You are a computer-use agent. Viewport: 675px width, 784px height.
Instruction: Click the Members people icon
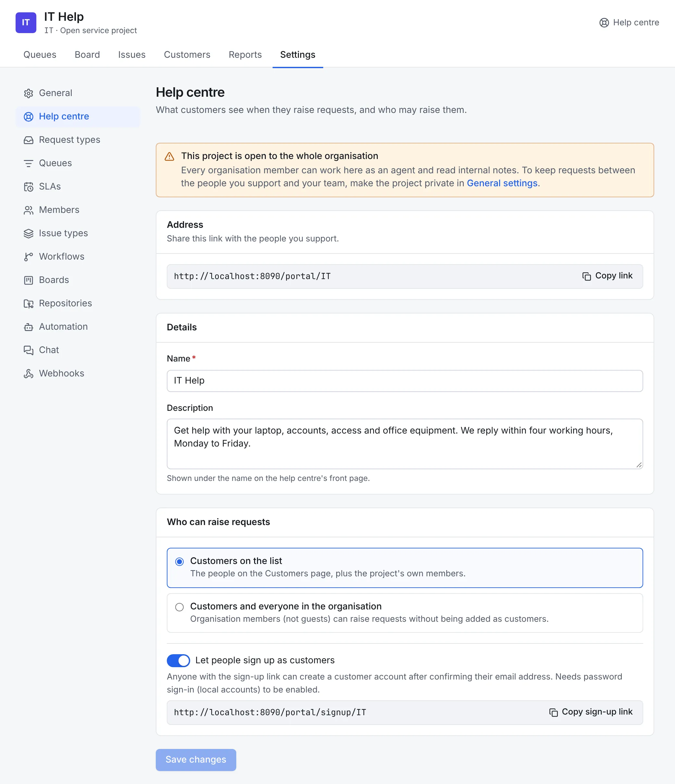pyautogui.click(x=28, y=210)
